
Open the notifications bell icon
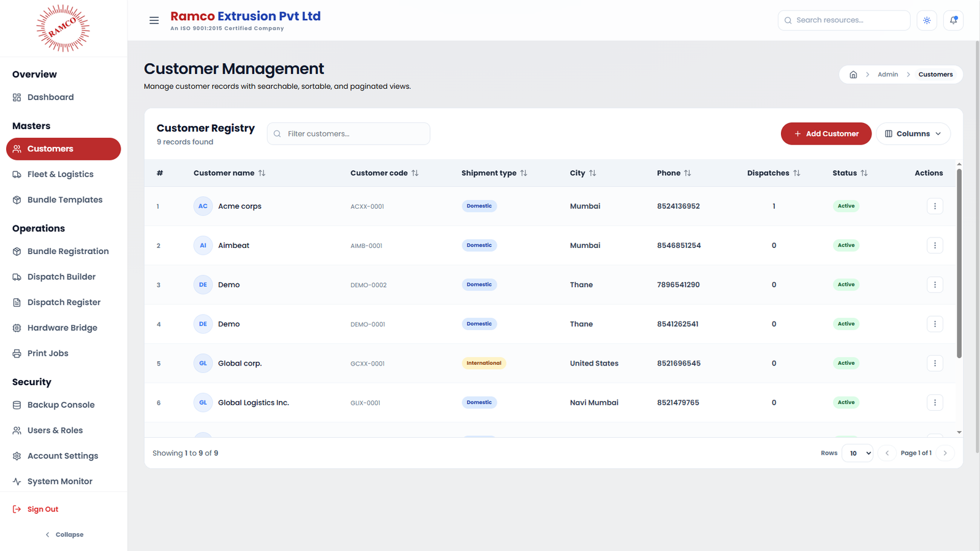(x=954, y=20)
